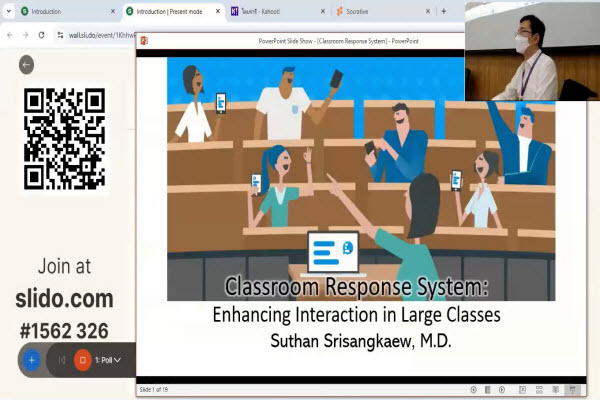Go back in browser history
This screenshot has height=400, width=600.
pos(10,35)
